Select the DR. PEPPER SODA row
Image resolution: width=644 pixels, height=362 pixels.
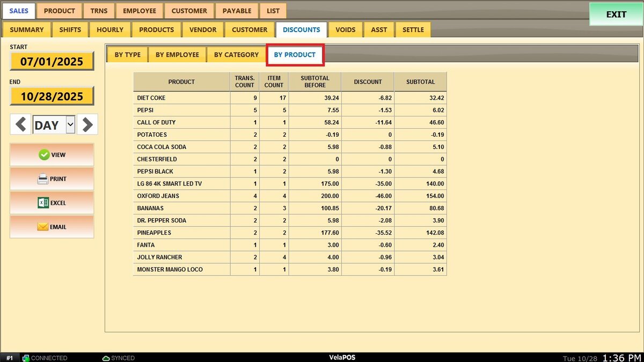290,220
